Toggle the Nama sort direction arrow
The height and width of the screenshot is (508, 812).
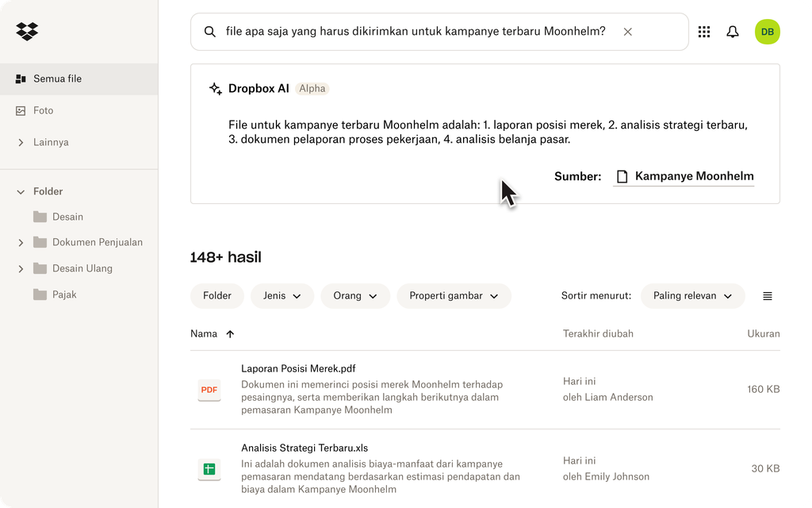click(x=230, y=333)
